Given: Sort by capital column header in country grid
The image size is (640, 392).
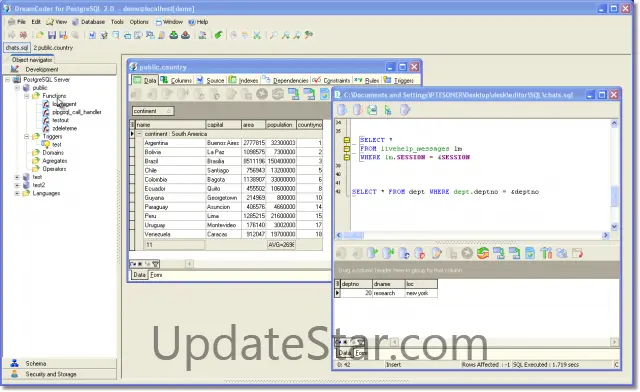Looking at the screenshot, I should click(x=223, y=125).
